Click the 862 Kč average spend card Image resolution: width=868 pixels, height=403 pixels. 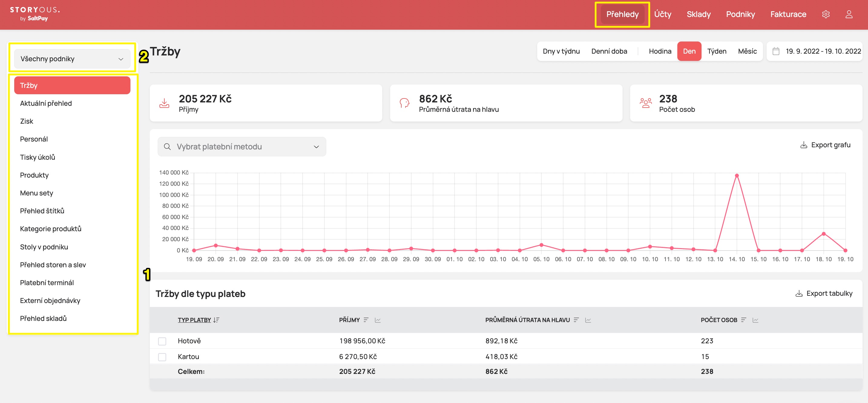coord(506,103)
